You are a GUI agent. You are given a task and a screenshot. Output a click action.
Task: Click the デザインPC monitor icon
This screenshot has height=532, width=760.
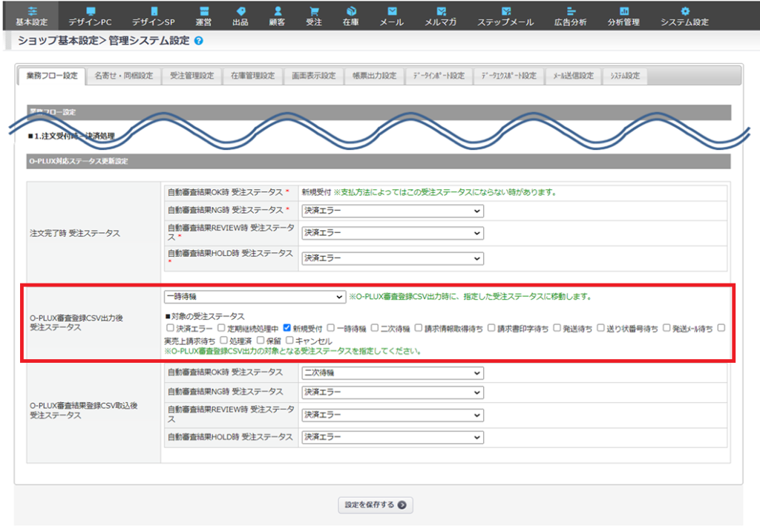[x=90, y=11]
